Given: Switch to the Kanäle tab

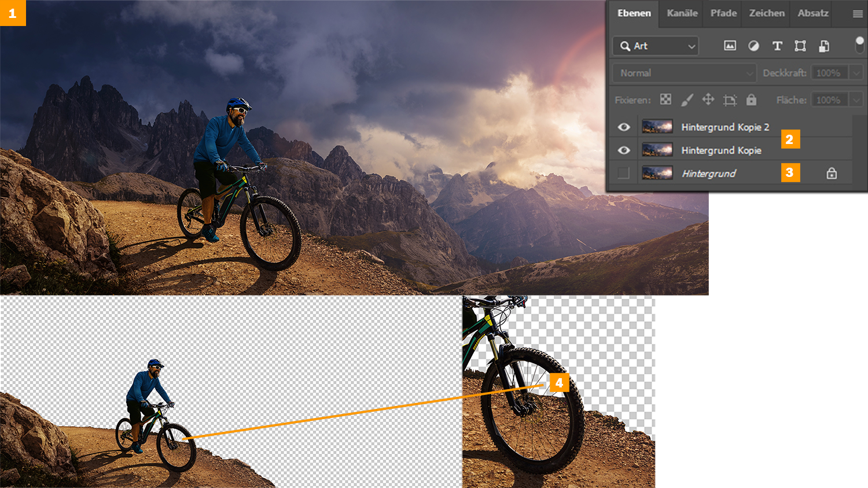Looking at the screenshot, I should [682, 13].
